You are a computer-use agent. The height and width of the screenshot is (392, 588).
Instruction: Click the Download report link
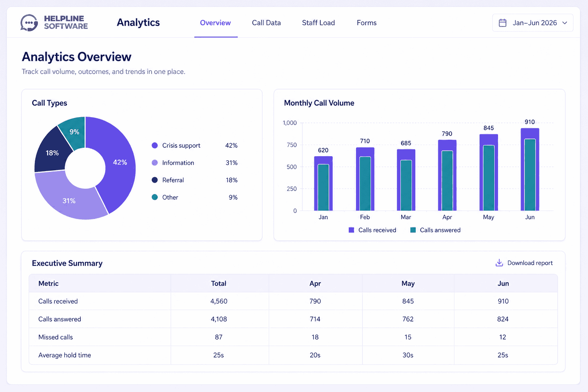coord(524,263)
